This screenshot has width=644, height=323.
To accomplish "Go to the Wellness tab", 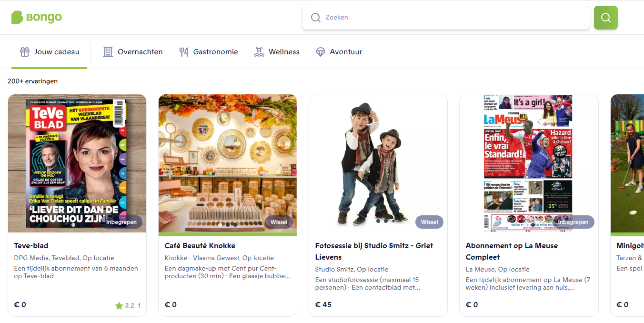I will coord(277,52).
